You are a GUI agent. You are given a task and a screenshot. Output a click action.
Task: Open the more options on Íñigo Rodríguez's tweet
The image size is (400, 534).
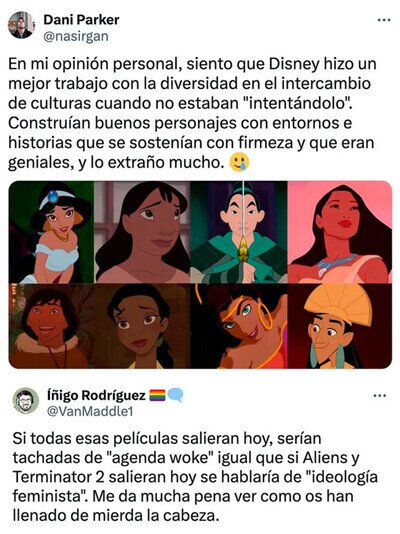380,396
